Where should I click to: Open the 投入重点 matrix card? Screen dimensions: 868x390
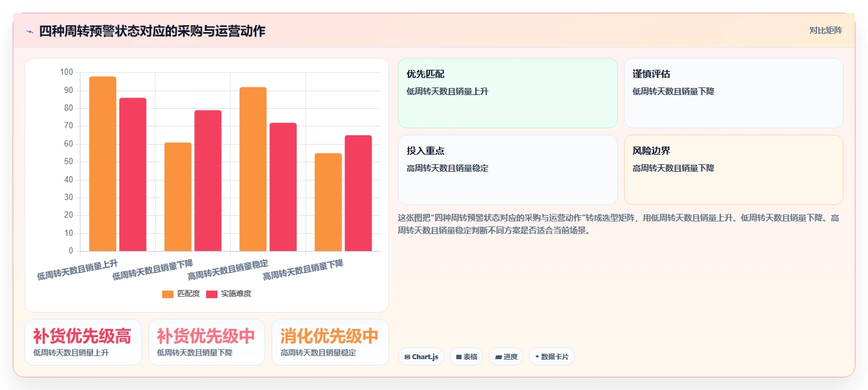(x=508, y=170)
